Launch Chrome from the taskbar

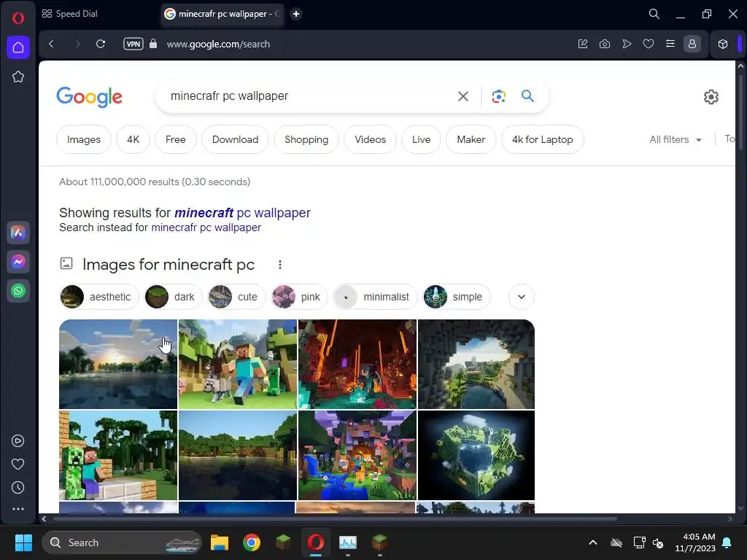[x=252, y=542]
